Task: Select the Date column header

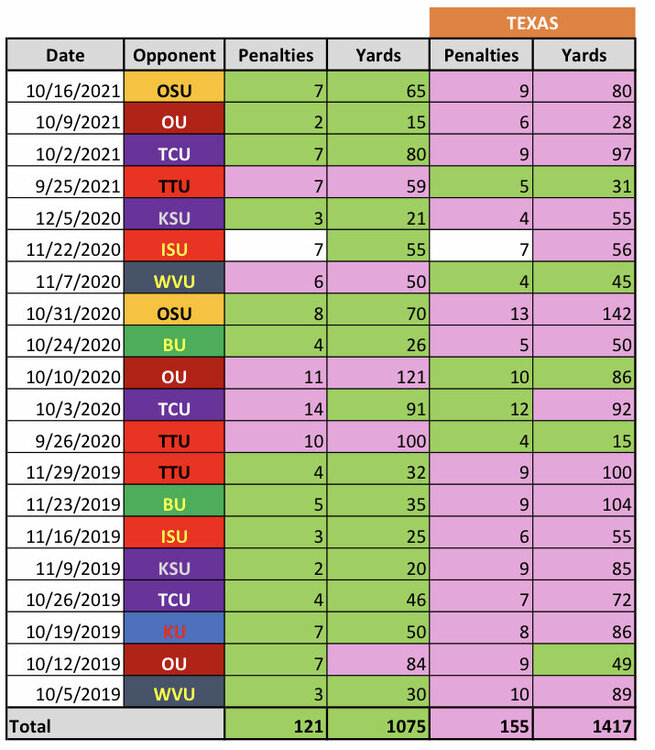Action: click(x=65, y=55)
